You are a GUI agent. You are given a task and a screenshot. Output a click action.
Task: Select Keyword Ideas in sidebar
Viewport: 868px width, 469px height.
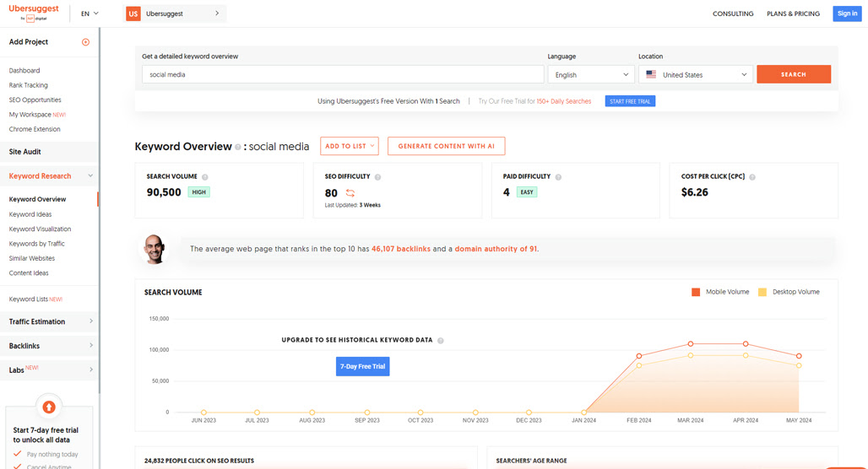click(x=30, y=214)
